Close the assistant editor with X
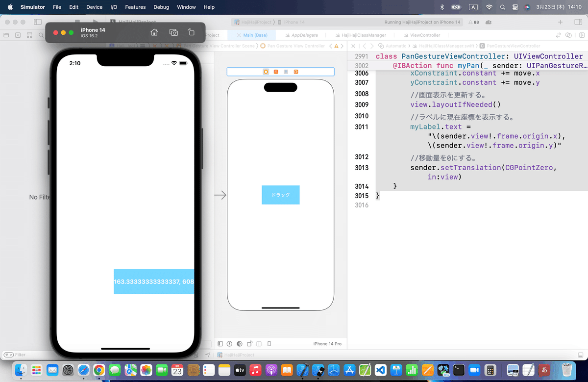 click(354, 46)
